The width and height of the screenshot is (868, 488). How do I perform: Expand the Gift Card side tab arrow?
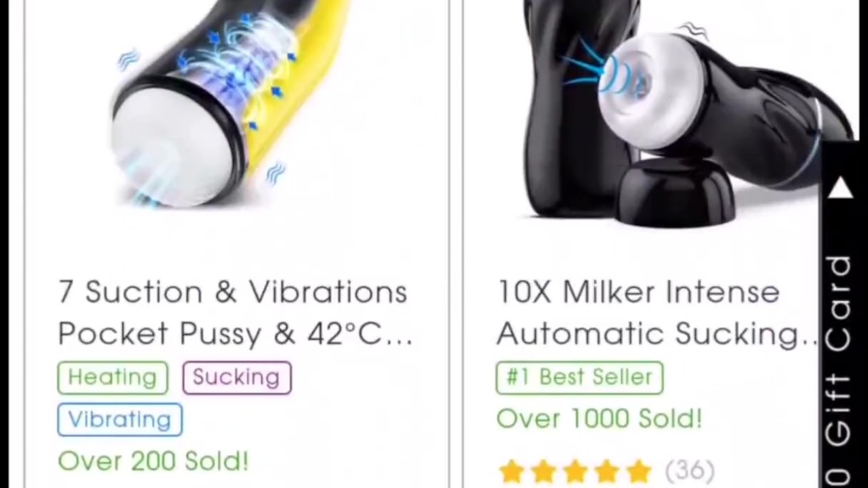[840, 188]
